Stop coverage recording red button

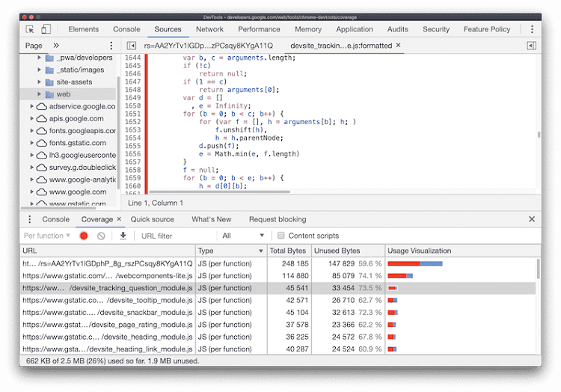coord(84,236)
